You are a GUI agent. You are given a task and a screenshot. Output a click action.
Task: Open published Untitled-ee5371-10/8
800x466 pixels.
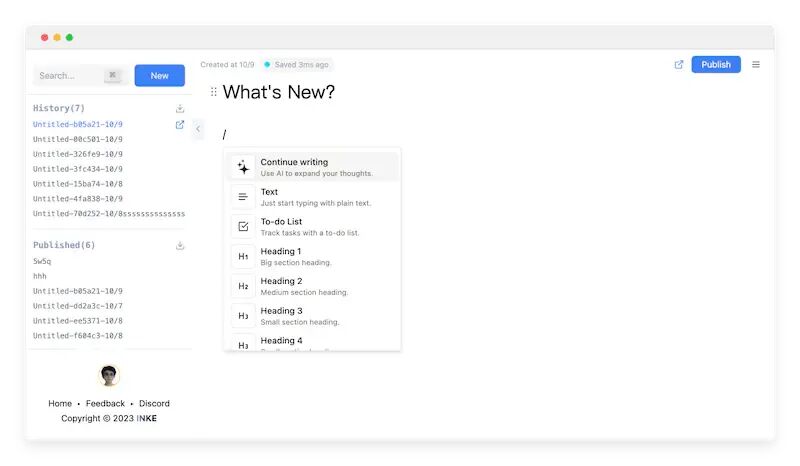click(78, 321)
